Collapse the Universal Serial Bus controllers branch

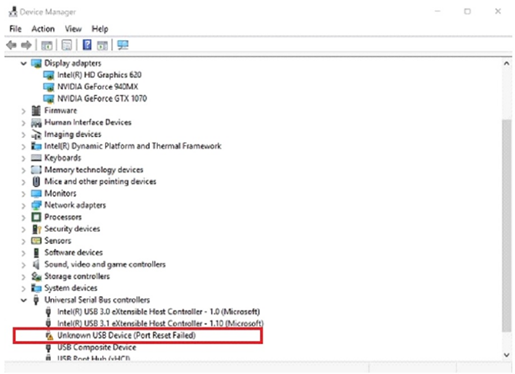point(23,300)
